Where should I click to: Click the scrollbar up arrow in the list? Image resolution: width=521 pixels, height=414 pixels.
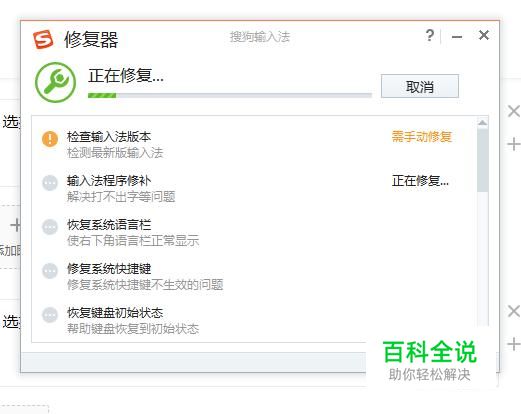point(482,123)
